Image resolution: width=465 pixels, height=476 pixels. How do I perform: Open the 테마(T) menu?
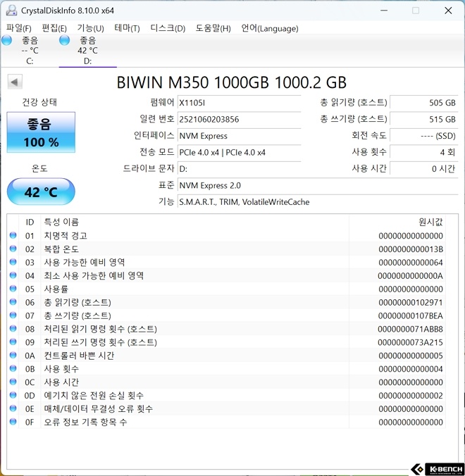tap(127, 28)
